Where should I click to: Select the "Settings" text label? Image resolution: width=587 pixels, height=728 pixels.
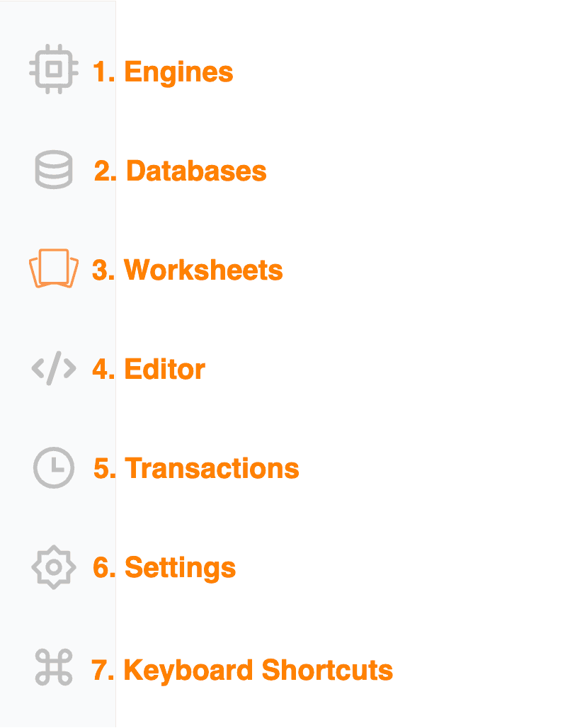(x=180, y=568)
